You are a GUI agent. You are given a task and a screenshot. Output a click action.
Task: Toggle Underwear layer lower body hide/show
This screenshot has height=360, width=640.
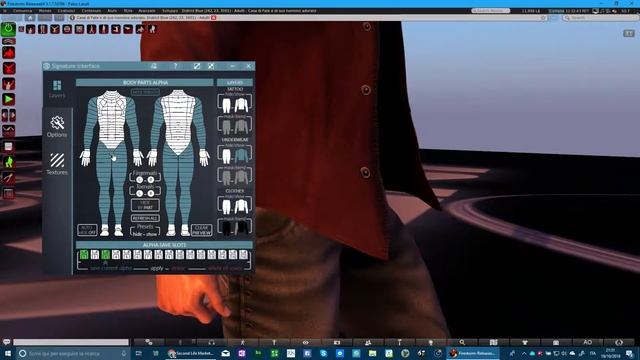(227, 156)
